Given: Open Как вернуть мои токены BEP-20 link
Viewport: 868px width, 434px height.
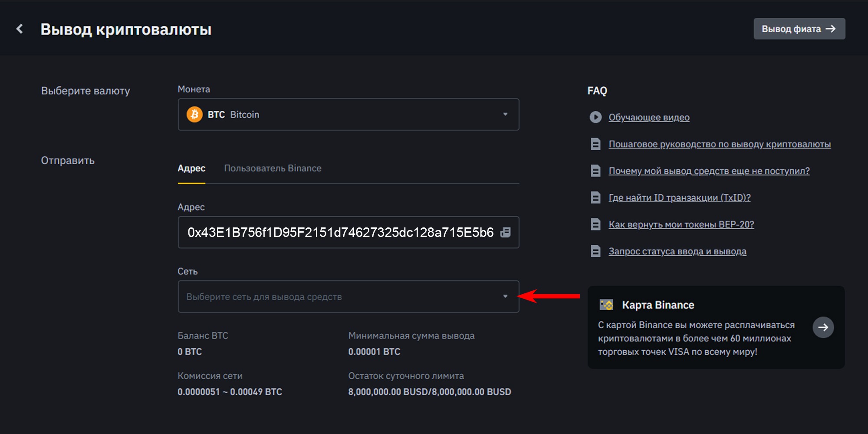Looking at the screenshot, I should (681, 225).
